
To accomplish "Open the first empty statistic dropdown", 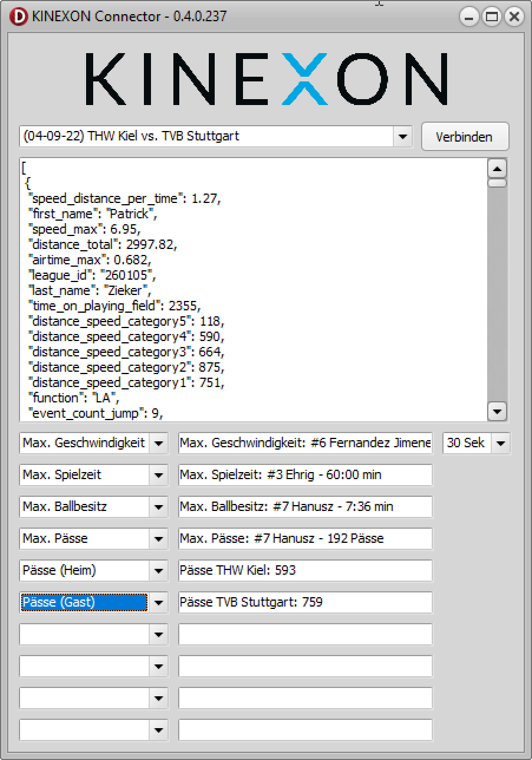I will pyautogui.click(x=158, y=634).
